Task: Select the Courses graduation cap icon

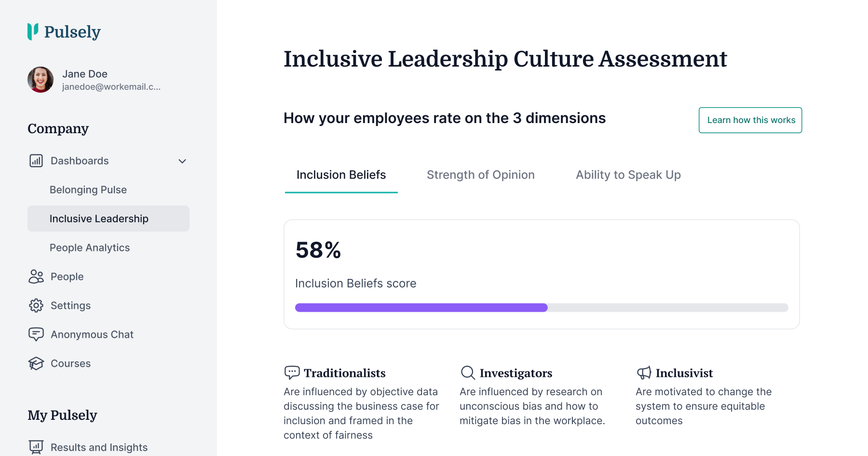Action: 36,363
